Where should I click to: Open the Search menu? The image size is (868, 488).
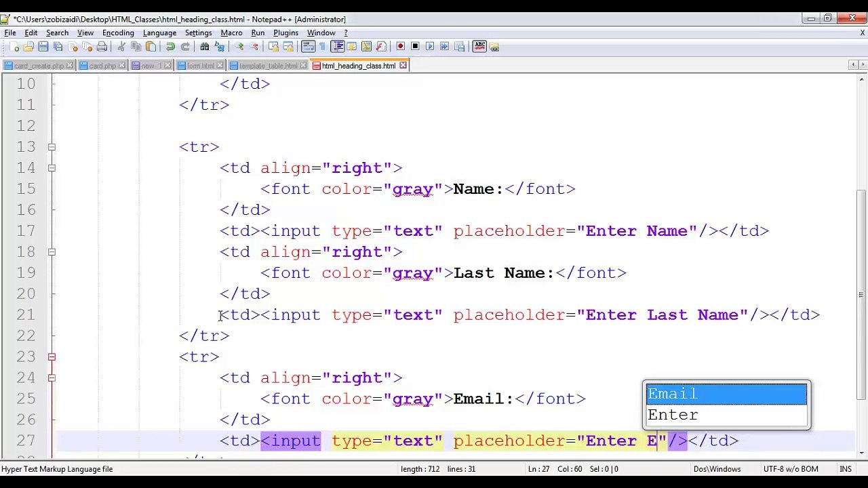pos(57,33)
